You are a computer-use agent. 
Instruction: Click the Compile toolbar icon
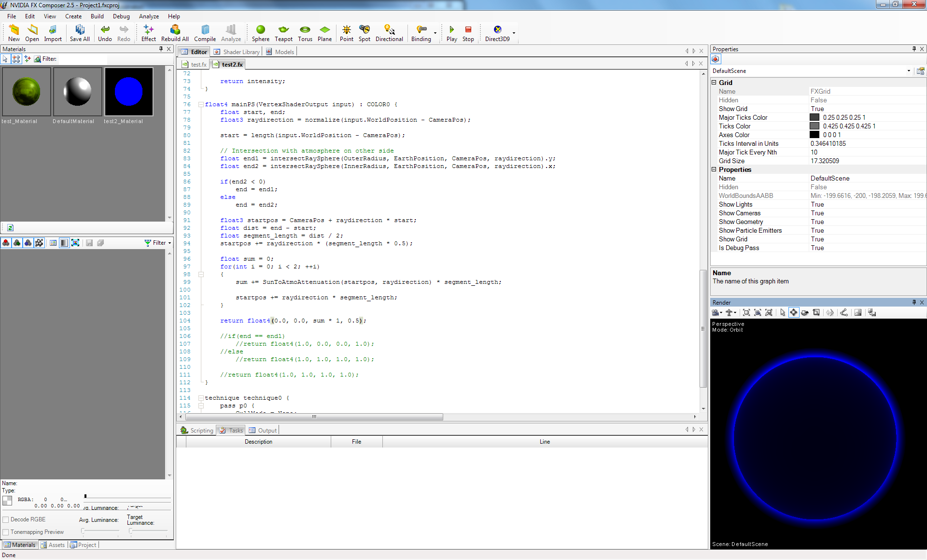click(x=205, y=33)
